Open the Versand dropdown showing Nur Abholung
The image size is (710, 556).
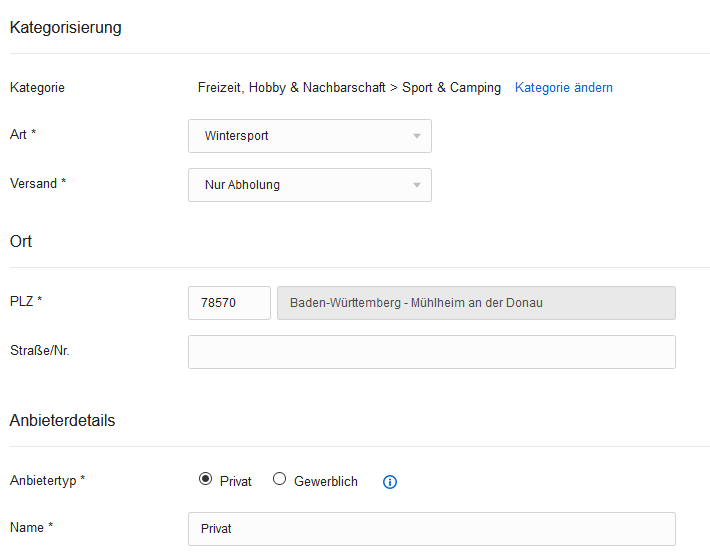[x=310, y=185]
